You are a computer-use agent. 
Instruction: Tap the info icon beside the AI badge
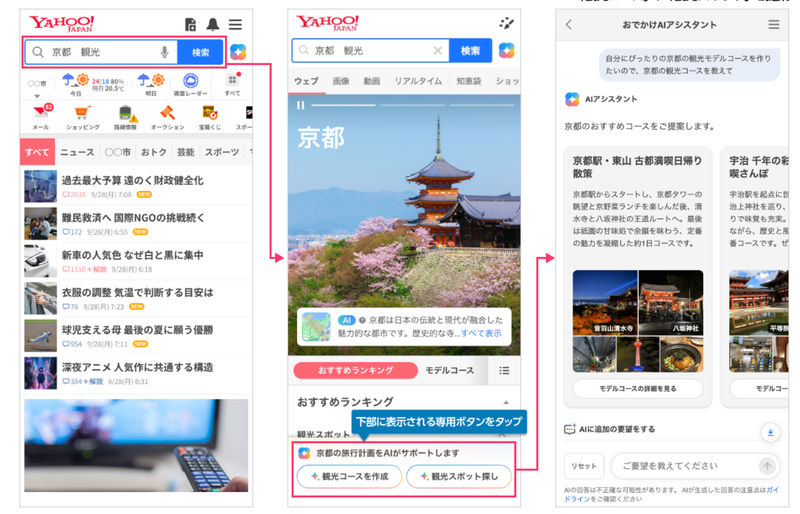click(x=362, y=321)
